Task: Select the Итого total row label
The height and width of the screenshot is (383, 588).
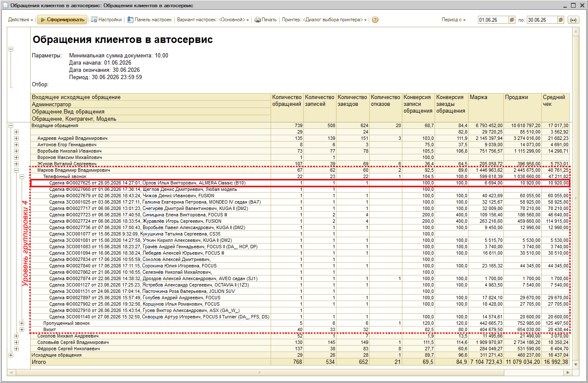Action: tap(39, 362)
